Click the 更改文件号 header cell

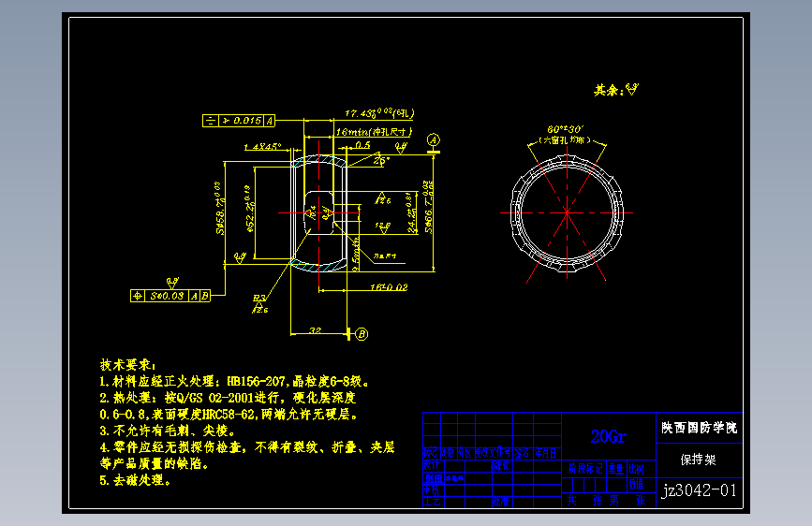click(493, 453)
